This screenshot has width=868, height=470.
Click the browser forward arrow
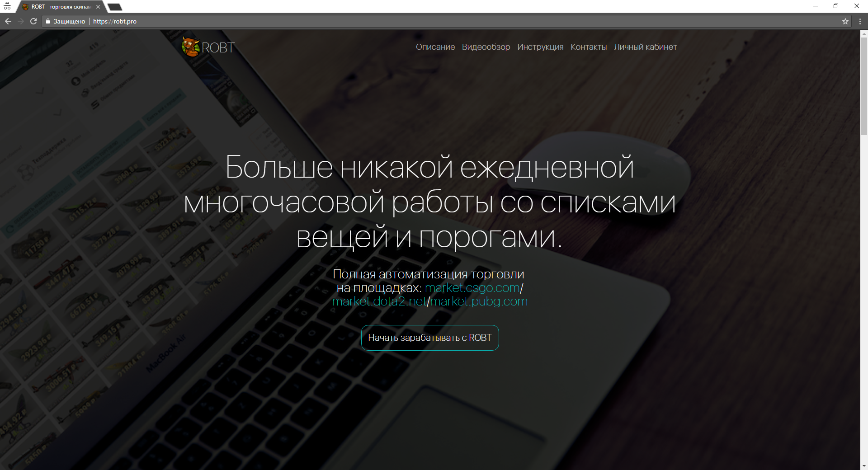pos(21,21)
